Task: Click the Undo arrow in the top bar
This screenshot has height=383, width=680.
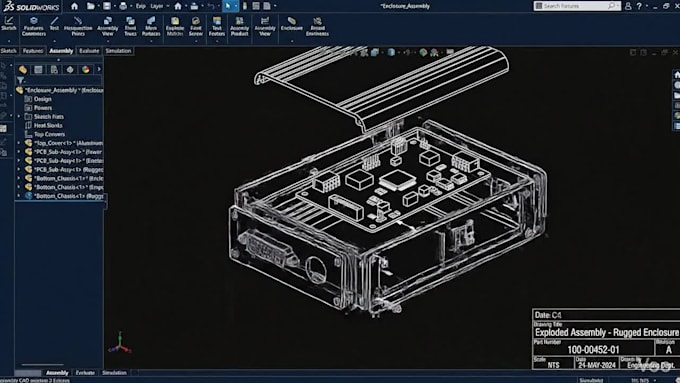Action: (x=211, y=6)
